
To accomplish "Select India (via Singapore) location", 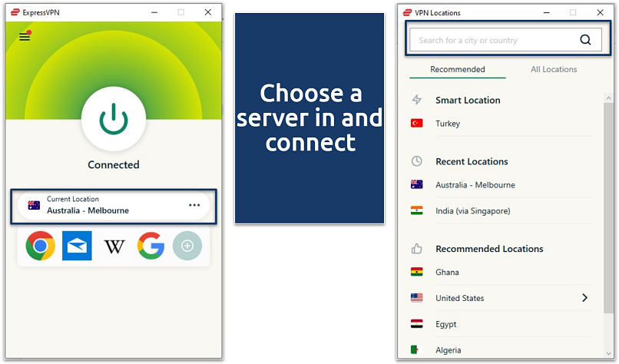I will coord(472,210).
